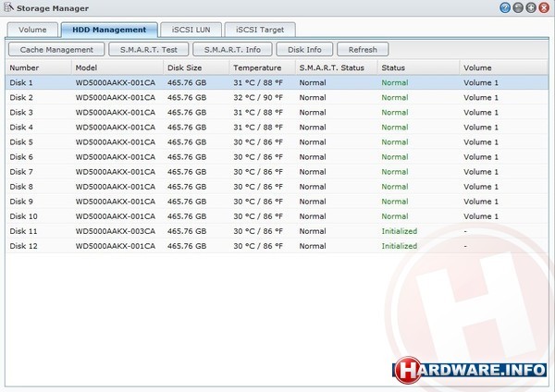Close Storage Manager with red X
The height and width of the screenshot is (392, 555).
point(544,7)
